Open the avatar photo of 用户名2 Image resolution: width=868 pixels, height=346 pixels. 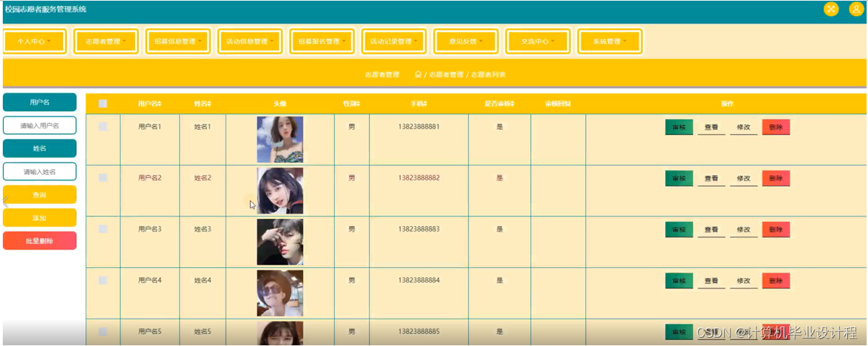pos(280,191)
